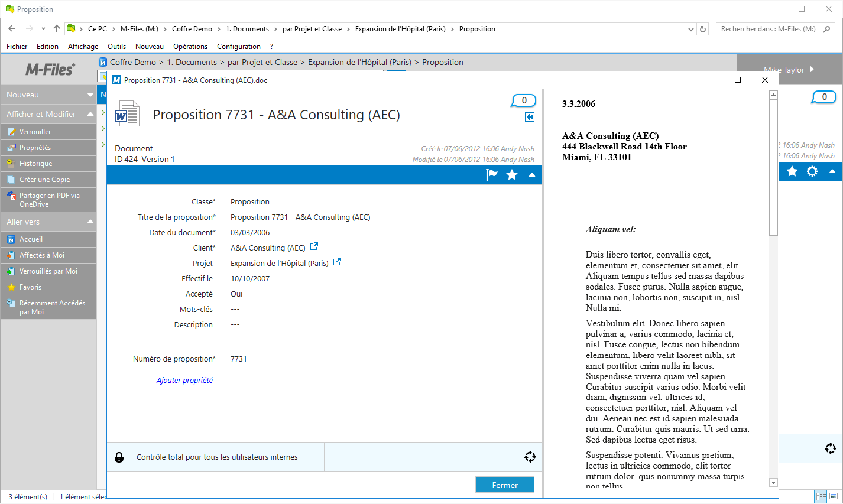Collapse the Afficher et Modifier section
The height and width of the screenshot is (504, 843).
click(x=90, y=114)
